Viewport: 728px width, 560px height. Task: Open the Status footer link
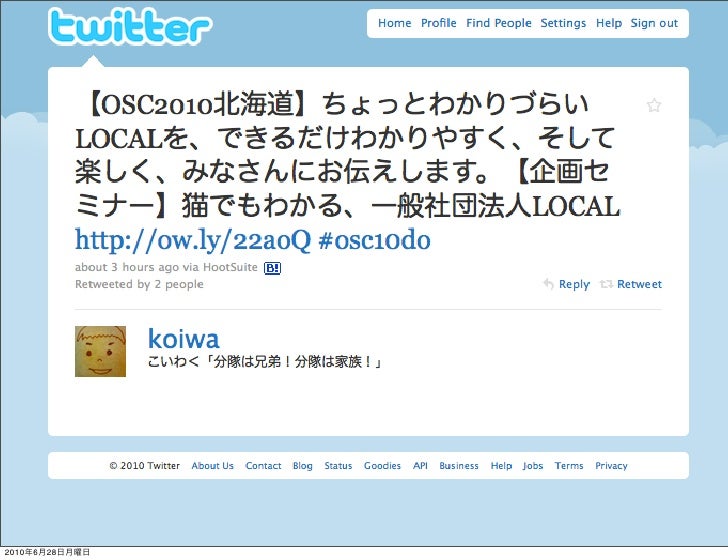338,466
